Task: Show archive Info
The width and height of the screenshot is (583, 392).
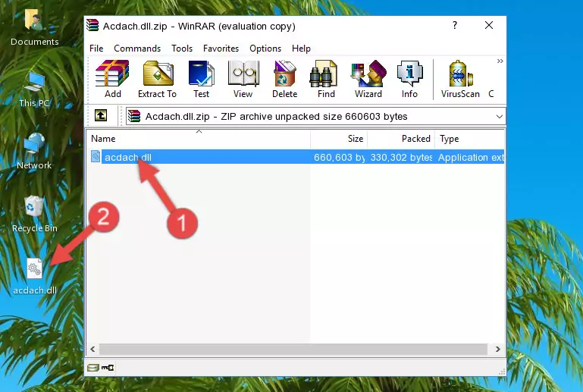Action: 409,79
